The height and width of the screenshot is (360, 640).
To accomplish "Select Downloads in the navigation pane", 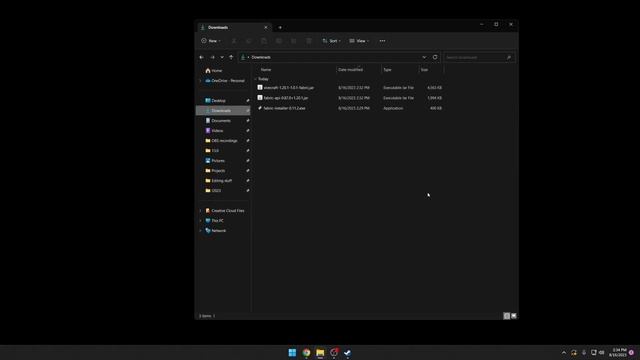I will click(x=223, y=111).
